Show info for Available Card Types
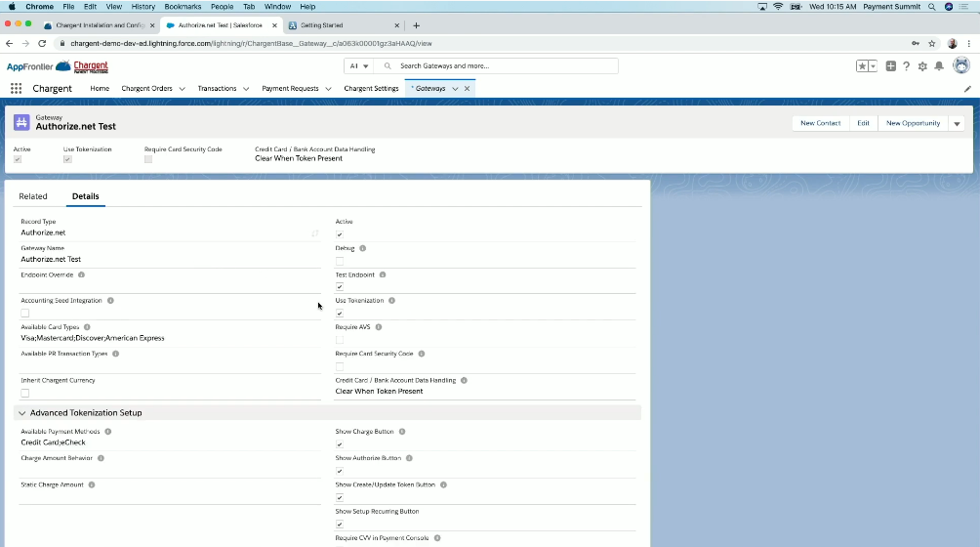 87,327
